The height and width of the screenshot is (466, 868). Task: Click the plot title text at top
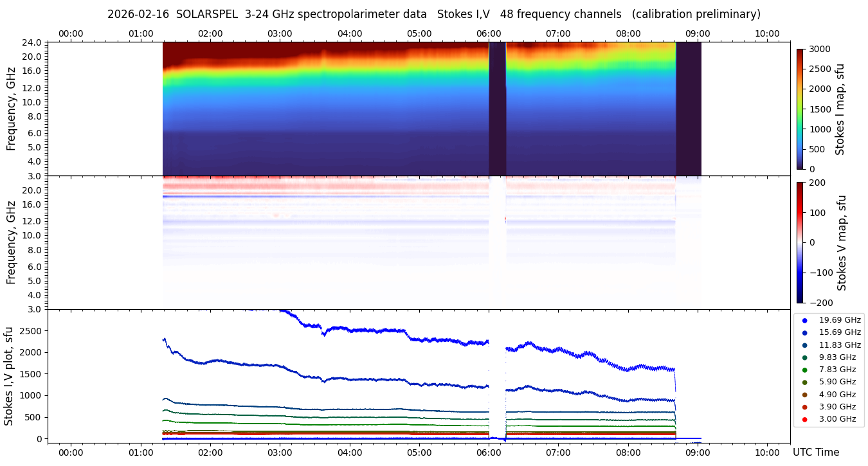433,14
